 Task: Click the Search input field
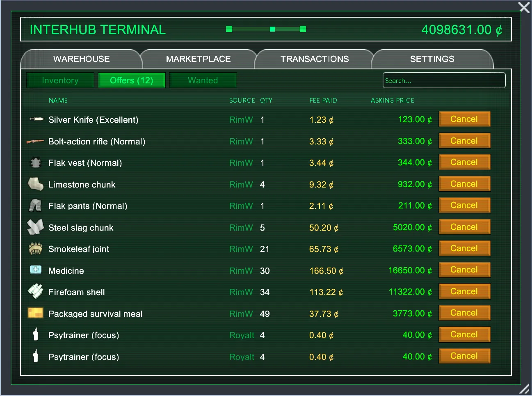444,80
